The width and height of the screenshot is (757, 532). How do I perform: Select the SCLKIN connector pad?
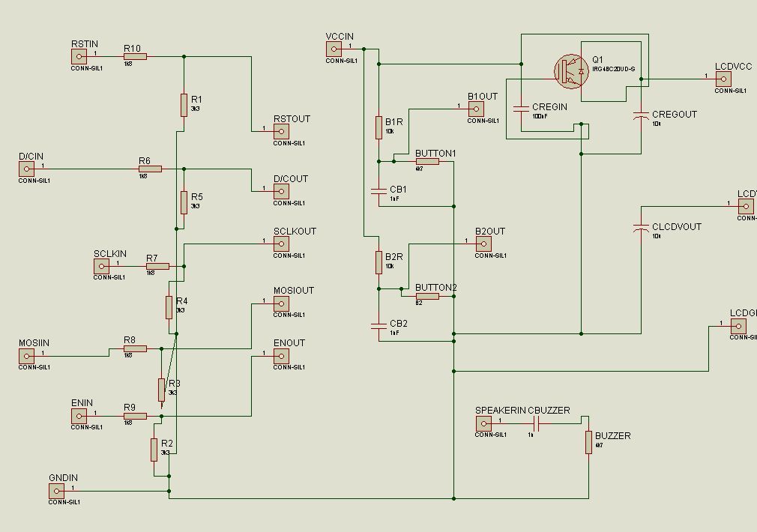click(101, 266)
